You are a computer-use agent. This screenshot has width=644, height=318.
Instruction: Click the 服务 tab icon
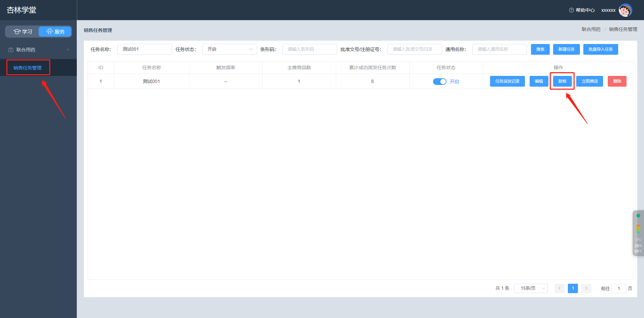[50, 32]
